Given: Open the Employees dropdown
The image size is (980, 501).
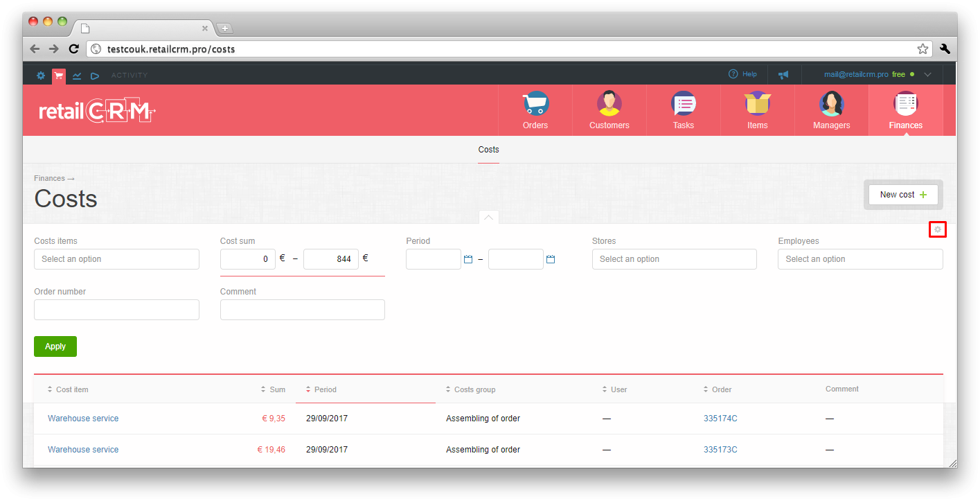Looking at the screenshot, I should (x=860, y=259).
